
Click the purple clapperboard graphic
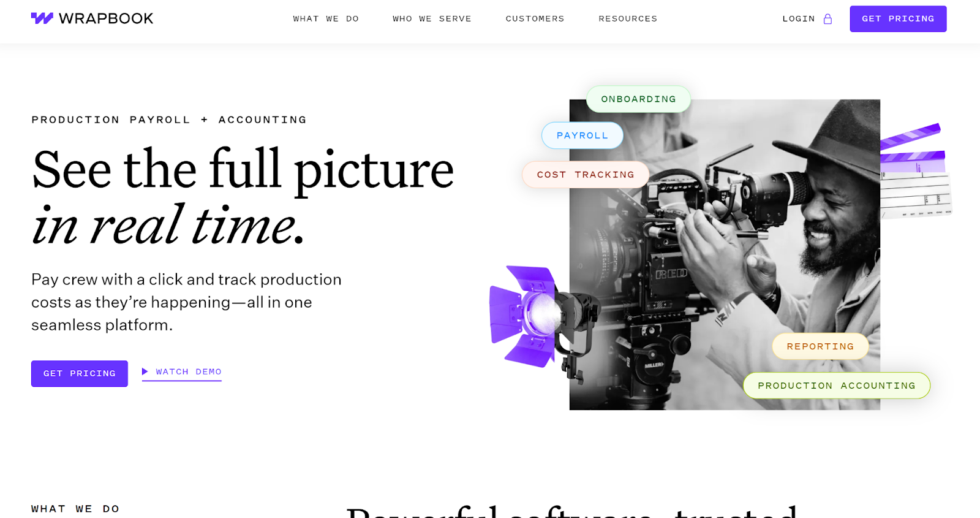pos(915,170)
